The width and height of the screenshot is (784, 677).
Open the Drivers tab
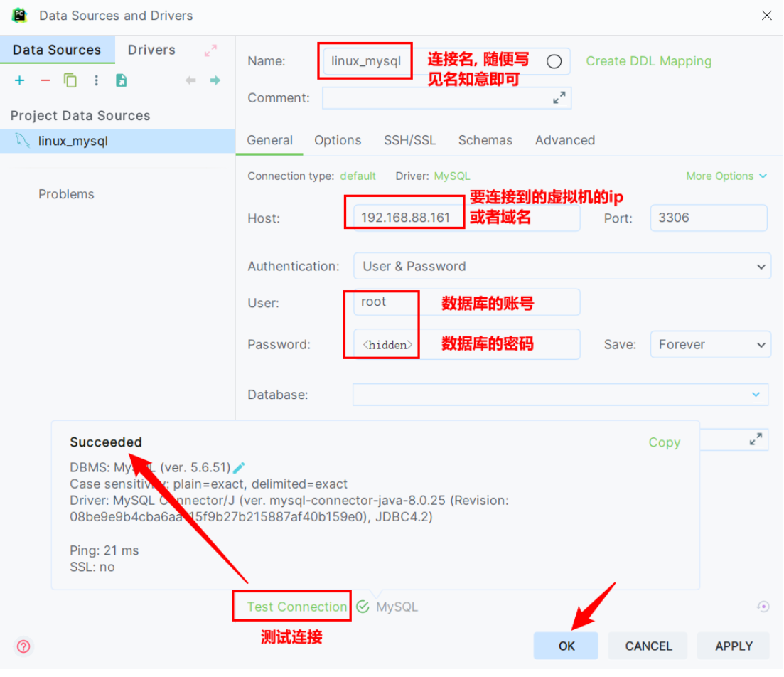(151, 50)
